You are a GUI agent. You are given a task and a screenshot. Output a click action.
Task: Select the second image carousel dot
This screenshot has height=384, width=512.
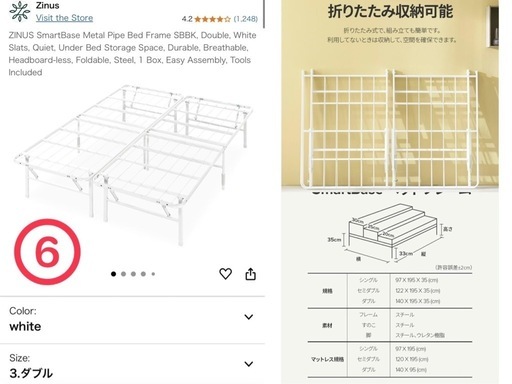(x=123, y=274)
